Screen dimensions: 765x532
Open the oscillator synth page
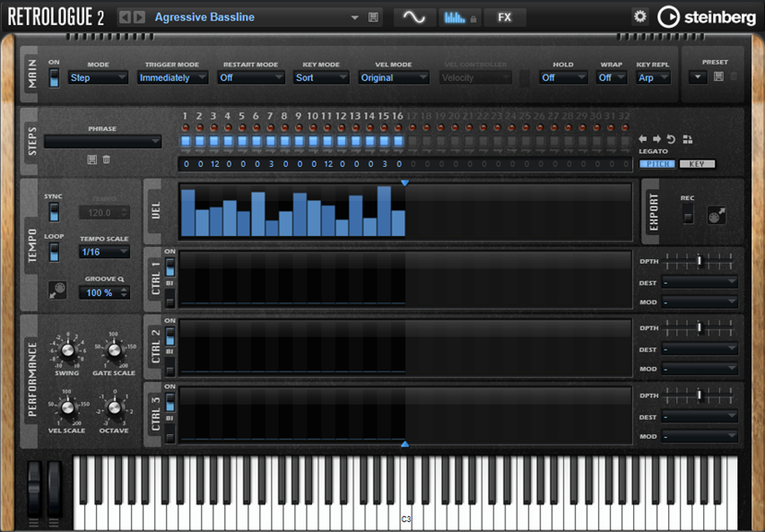point(414,18)
